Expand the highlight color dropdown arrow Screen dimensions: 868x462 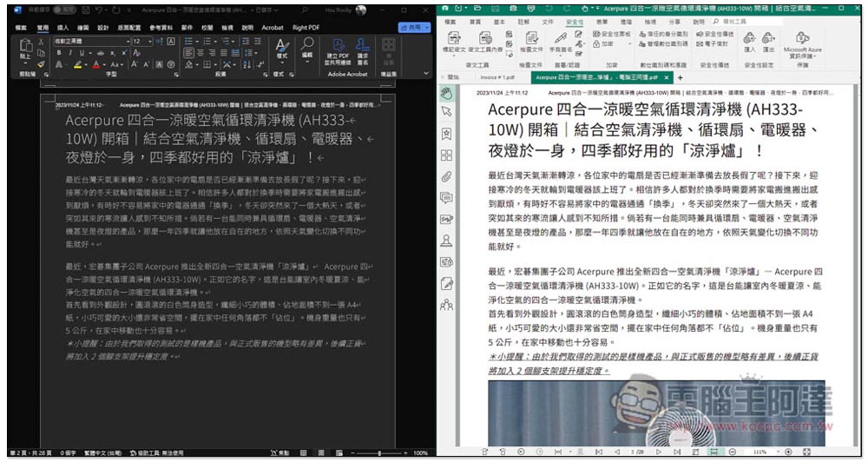click(x=86, y=65)
